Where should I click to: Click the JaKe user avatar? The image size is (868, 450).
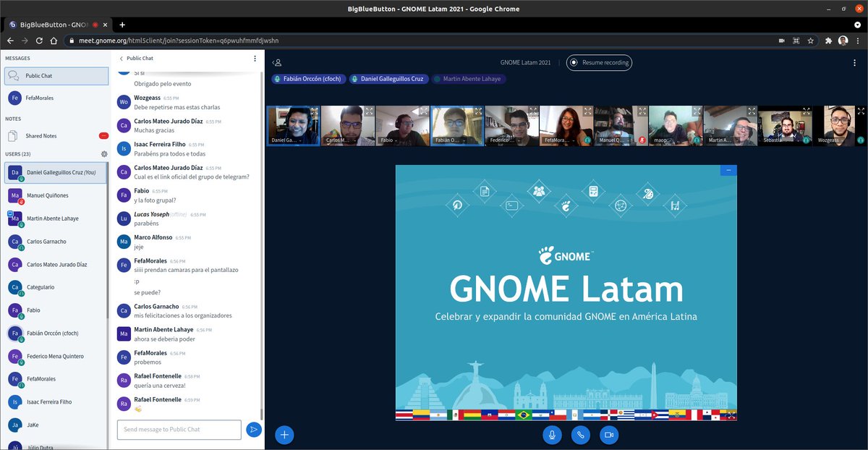tap(14, 425)
